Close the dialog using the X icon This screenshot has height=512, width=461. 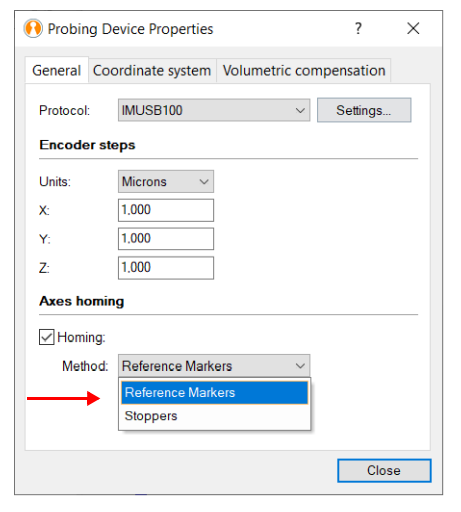(x=413, y=29)
